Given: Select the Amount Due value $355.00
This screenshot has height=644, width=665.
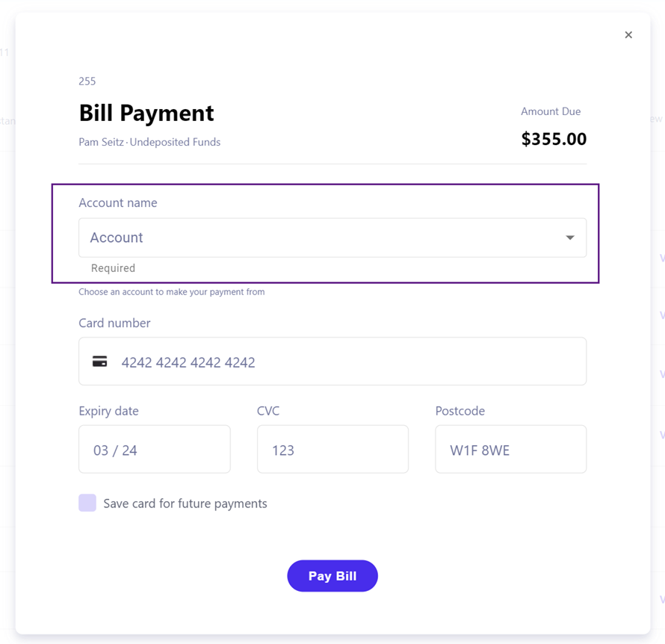Looking at the screenshot, I should coord(554,139).
